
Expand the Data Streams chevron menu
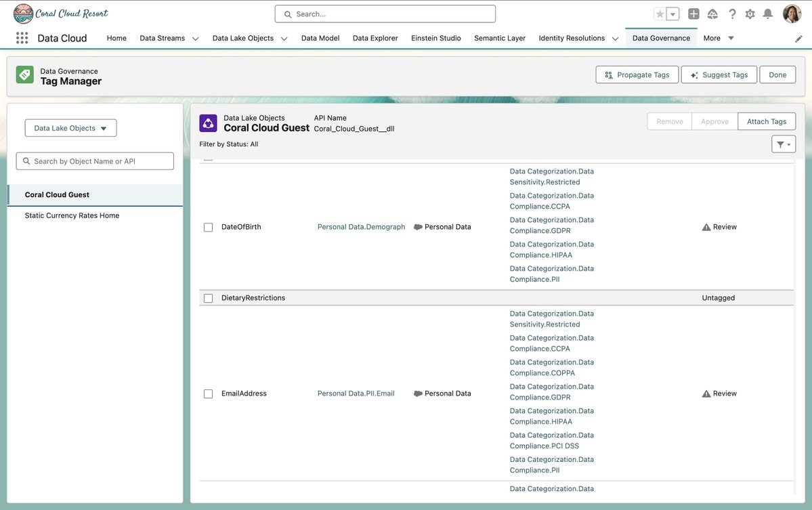tap(194, 37)
